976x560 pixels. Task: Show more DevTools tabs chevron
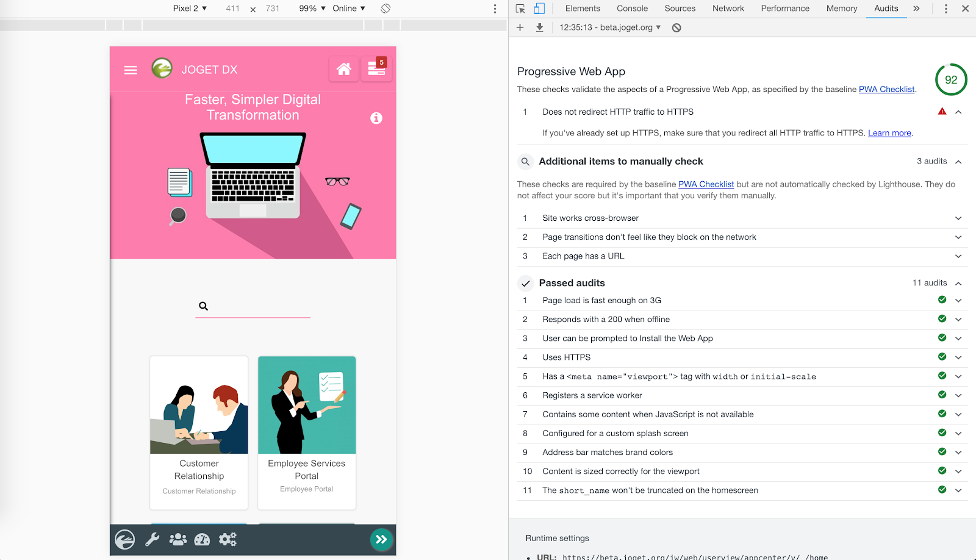click(916, 9)
